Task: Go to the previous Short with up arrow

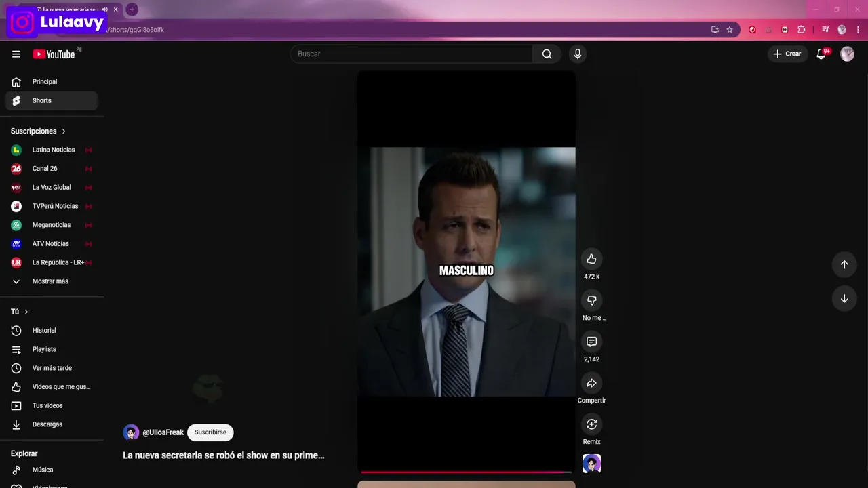Action: point(844,264)
